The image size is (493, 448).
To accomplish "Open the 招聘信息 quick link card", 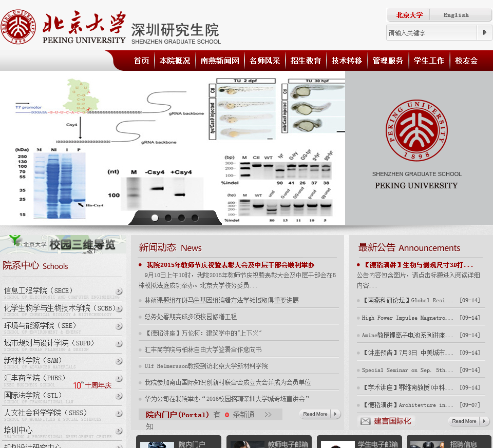I will tap(450, 441).
